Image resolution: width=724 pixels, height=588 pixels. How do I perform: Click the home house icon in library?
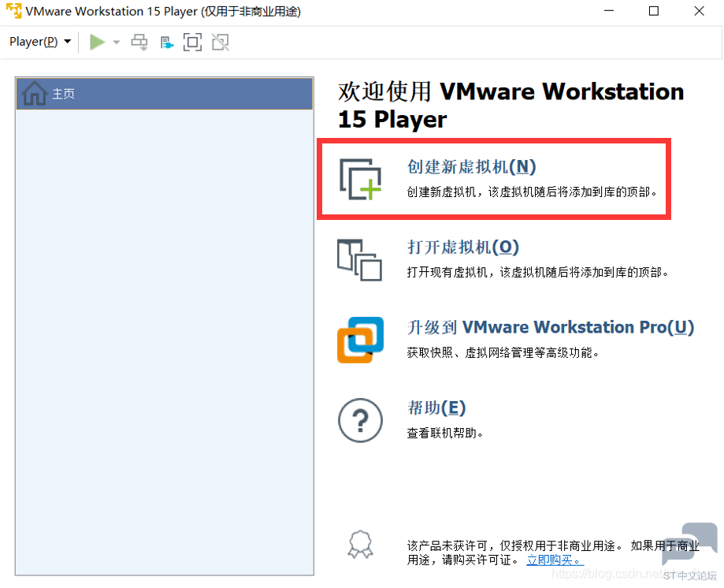pos(35,93)
